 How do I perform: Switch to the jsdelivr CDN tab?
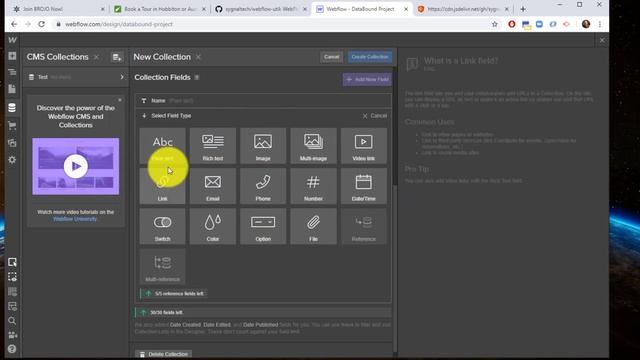click(x=463, y=9)
